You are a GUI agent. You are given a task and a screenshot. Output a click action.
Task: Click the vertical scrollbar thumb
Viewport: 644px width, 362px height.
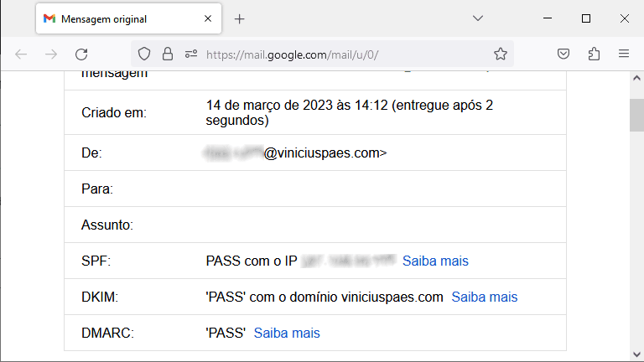click(x=636, y=115)
